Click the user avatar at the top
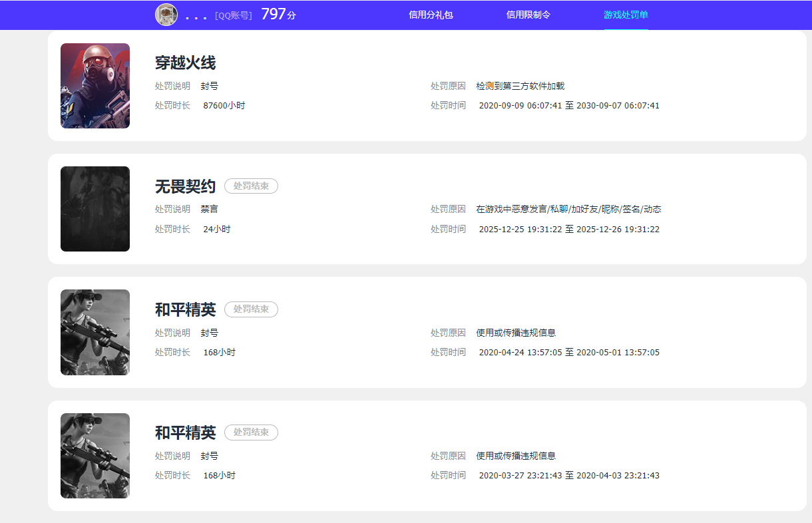812x523 pixels. coord(166,15)
